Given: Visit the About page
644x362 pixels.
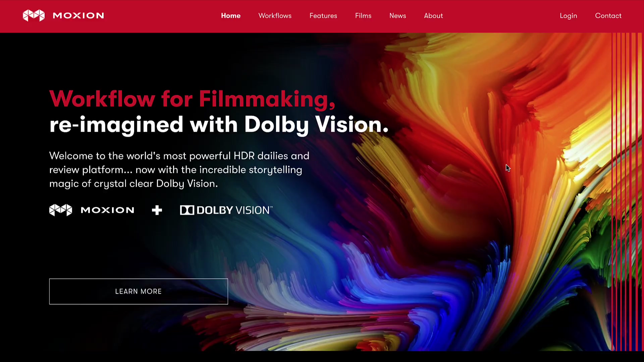Looking at the screenshot, I should tap(433, 16).
